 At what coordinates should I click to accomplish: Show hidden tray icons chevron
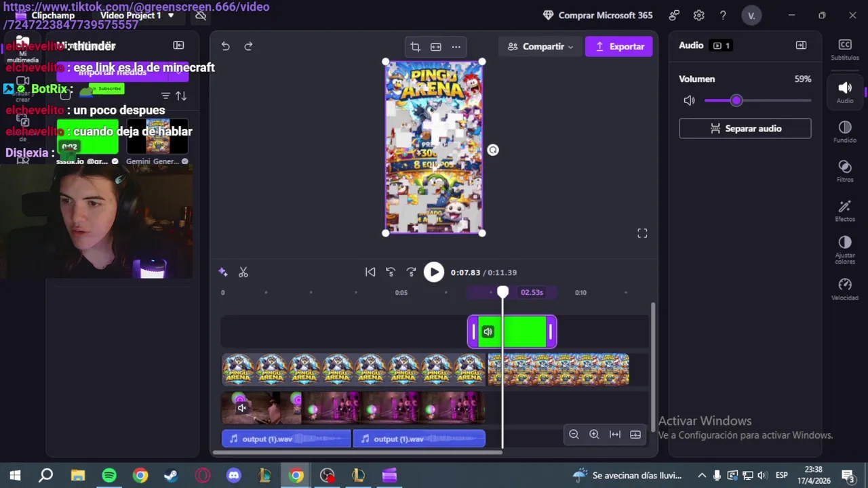point(701,475)
